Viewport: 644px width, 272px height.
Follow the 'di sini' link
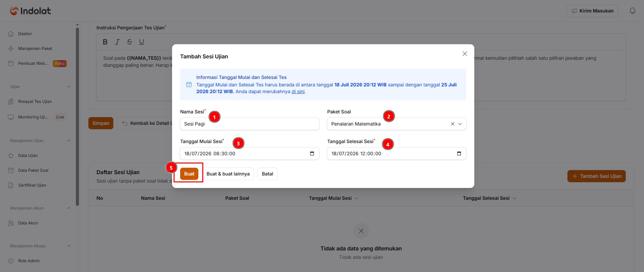pos(298,91)
